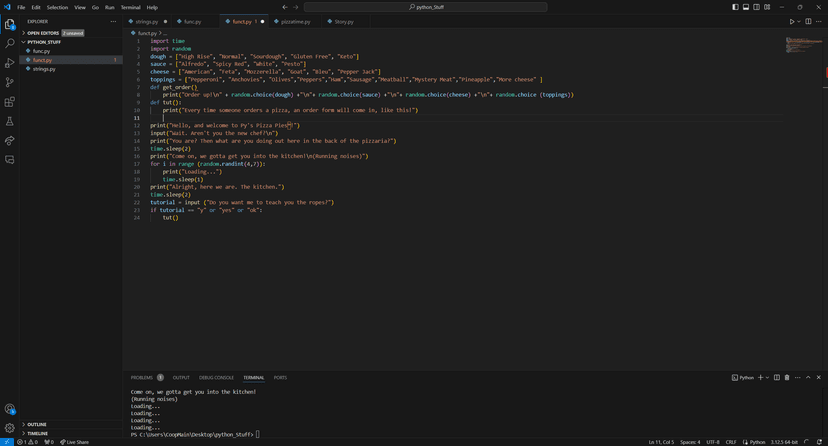This screenshot has width=828, height=446.
Task: Toggle the bottom panel layout button
Action: [x=746, y=7]
